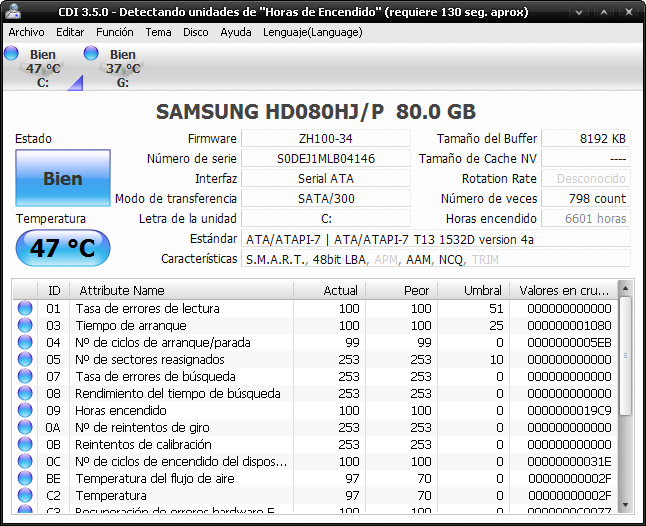Click scrollbar down arrow in attribute list
The image size is (646, 526).
[x=625, y=505]
